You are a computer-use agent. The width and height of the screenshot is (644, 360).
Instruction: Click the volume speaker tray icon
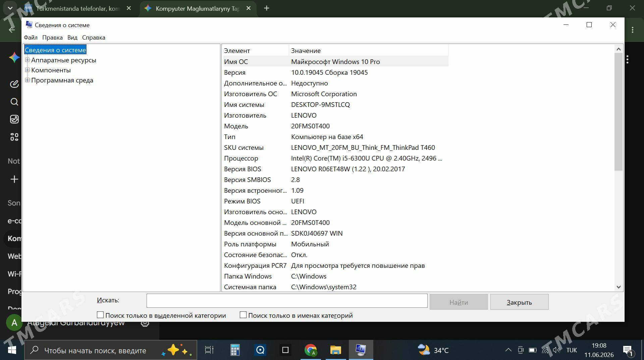tap(557, 350)
